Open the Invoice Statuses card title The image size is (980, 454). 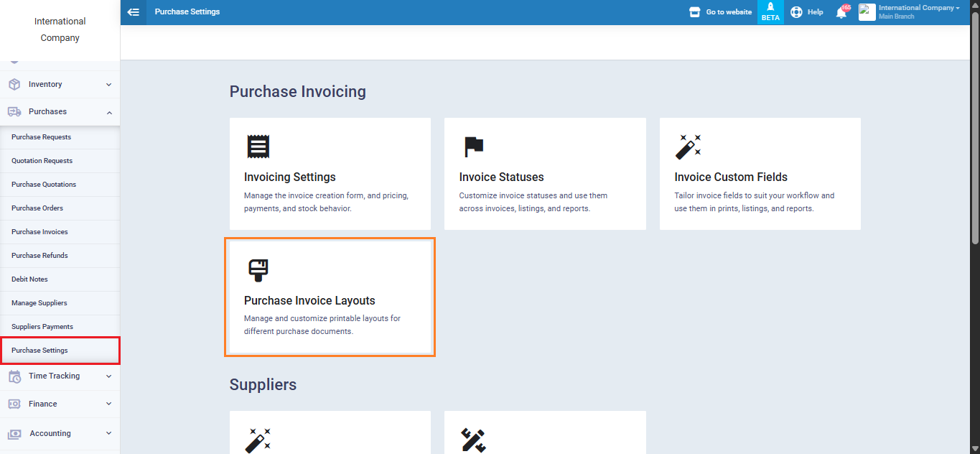[x=501, y=177]
